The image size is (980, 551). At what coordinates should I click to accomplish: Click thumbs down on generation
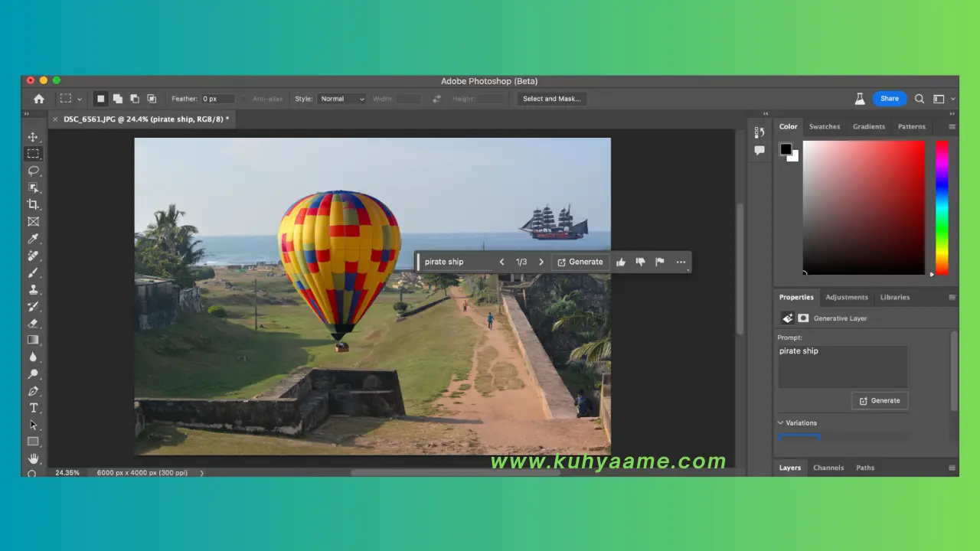click(640, 262)
